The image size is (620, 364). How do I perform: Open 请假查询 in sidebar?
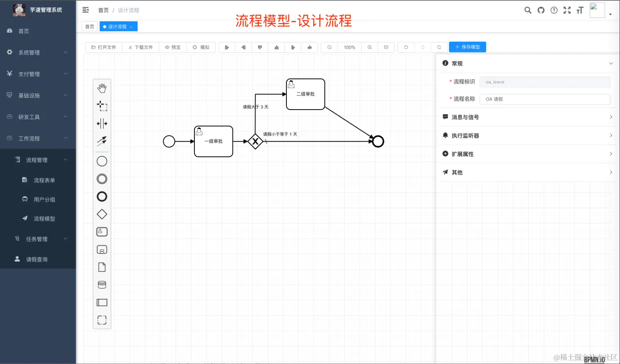click(38, 260)
